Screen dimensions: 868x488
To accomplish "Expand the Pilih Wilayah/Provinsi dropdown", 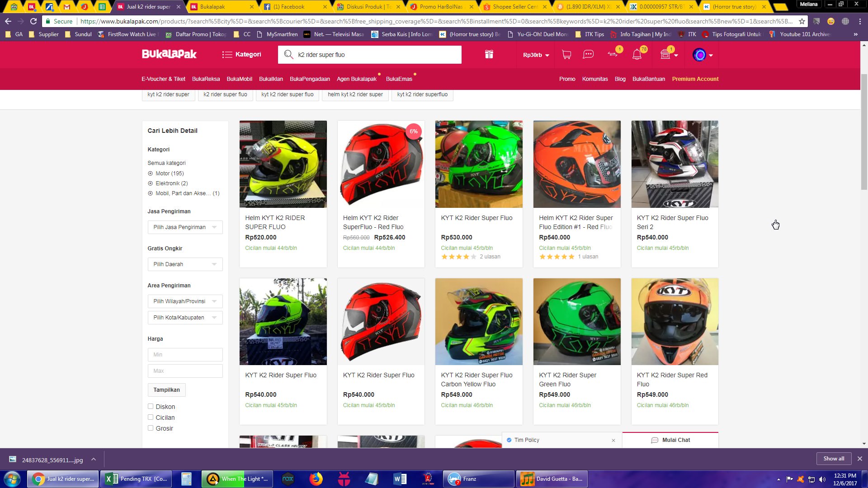I will tap(185, 301).
